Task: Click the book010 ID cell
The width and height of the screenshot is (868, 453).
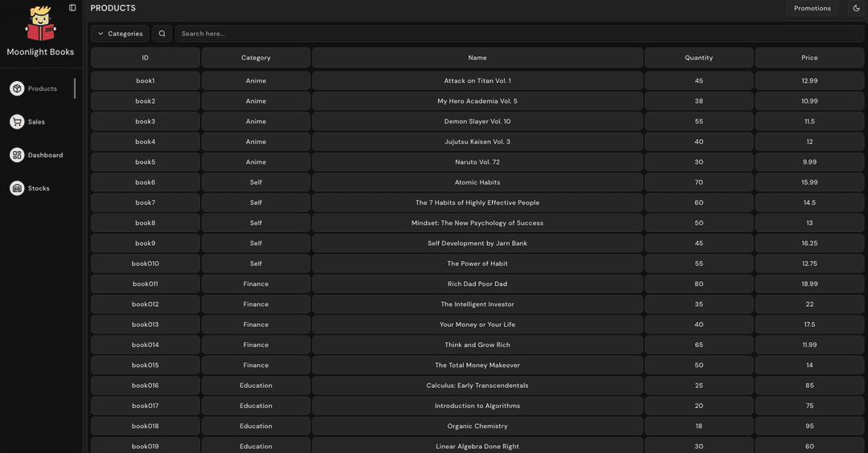Action: point(145,263)
